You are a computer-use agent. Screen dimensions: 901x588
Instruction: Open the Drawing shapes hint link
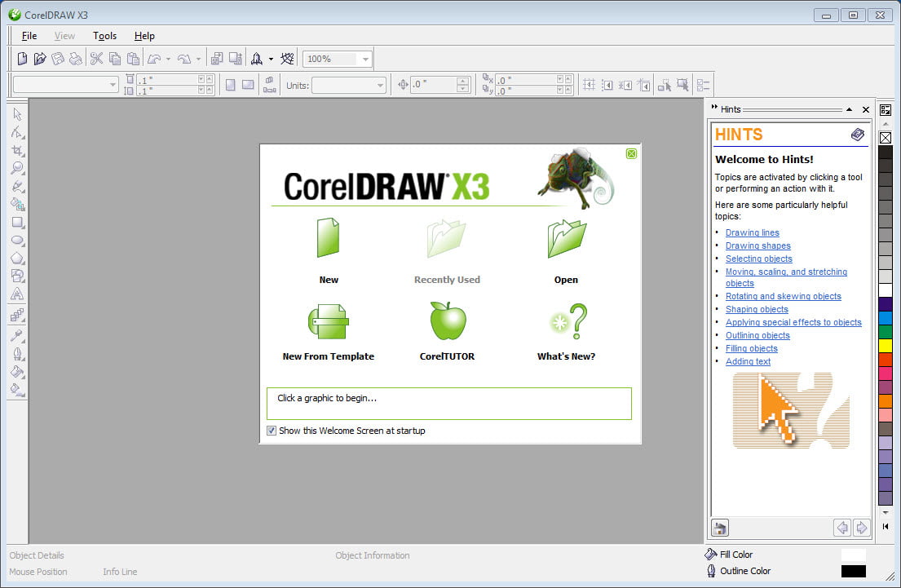pyautogui.click(x=758, y=245)
